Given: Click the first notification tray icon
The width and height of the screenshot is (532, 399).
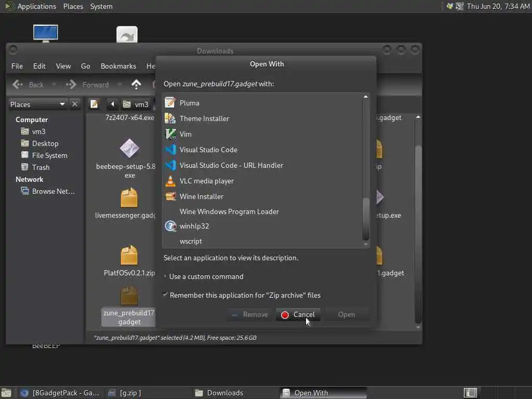Looking at the screenshot, I should (x=449, y=6).
